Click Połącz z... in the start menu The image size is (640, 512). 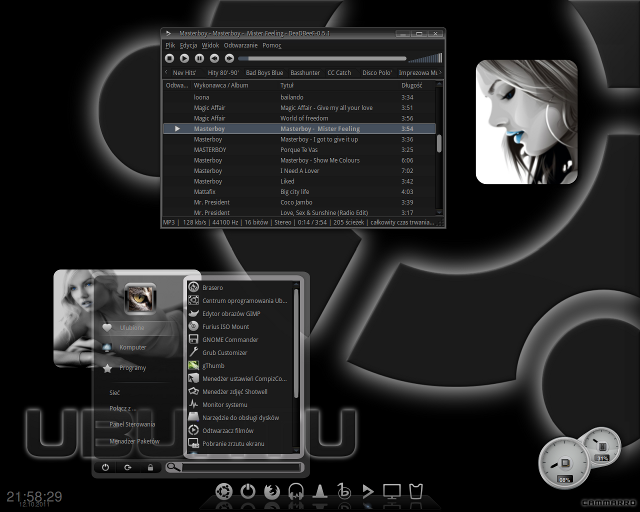click(x=122, y=408)
